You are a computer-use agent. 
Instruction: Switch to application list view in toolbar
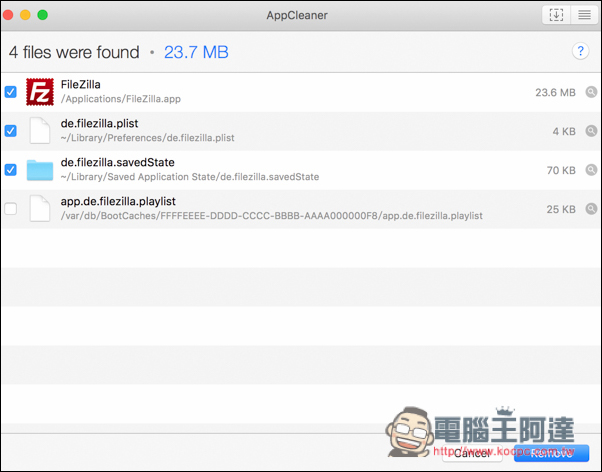584,15
